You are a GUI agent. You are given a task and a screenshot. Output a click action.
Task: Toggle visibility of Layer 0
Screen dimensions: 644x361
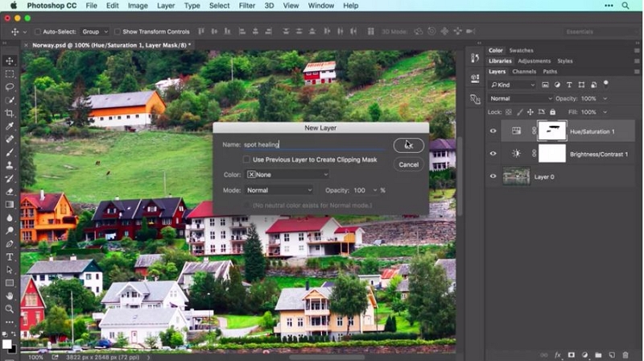click(x=493, y=176)
